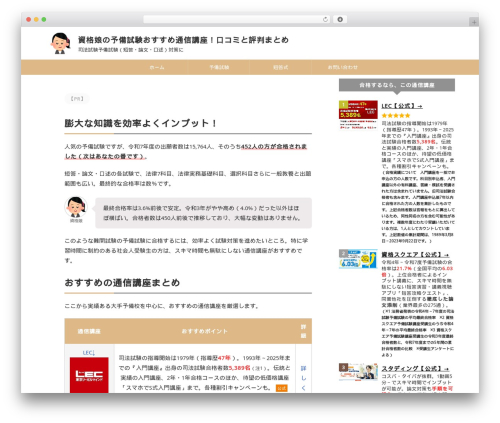
Task: Open the お問い合わせ menu item
Action: pyautogui.click(x=343, y=67)
